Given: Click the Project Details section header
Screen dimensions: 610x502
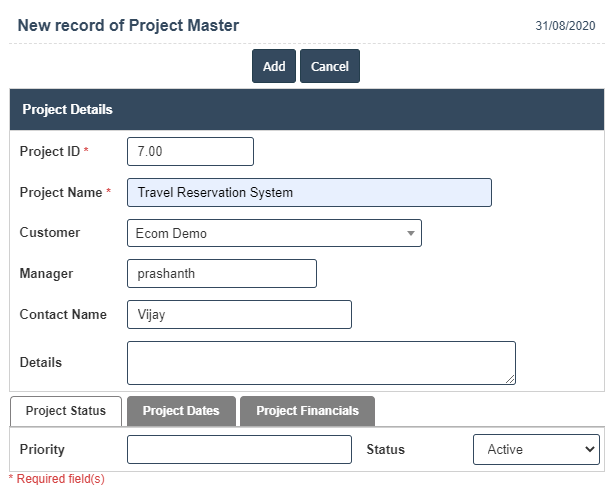Looking at the screenshot, I should pos(68,109).
